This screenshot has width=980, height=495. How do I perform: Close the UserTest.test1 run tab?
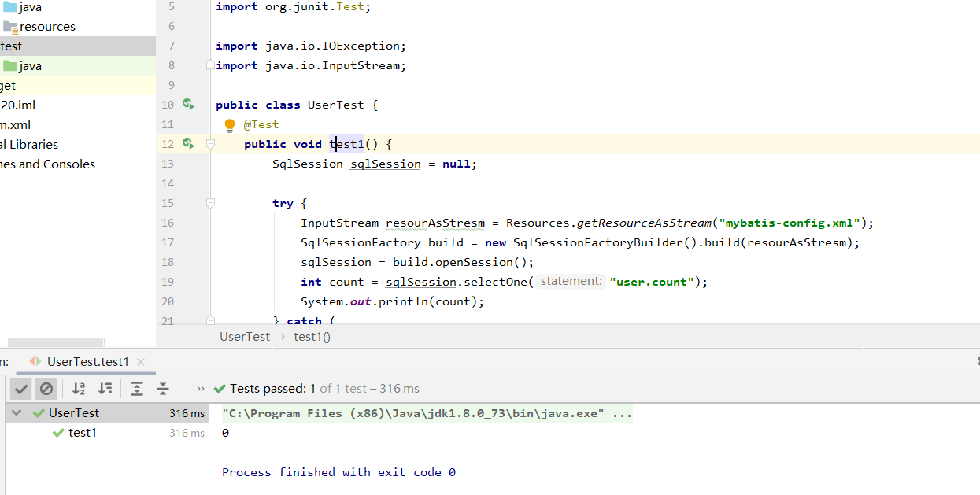pyautogui.click(x=141, y=362)
